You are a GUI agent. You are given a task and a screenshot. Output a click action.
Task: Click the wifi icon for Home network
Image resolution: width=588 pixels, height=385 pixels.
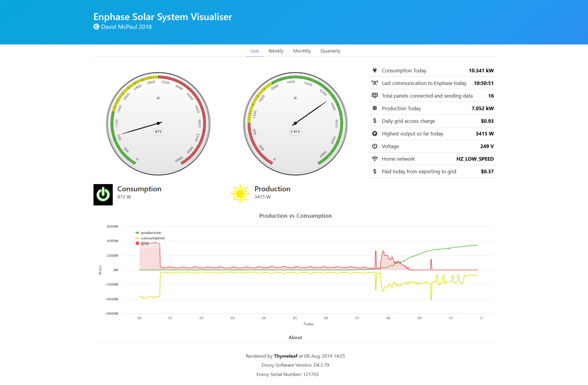[375, 159]
